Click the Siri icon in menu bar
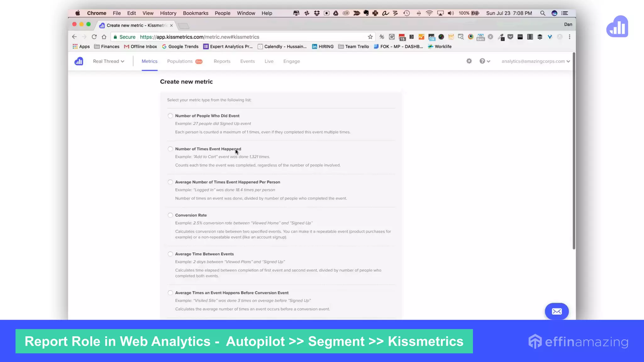 click(554, 13)
